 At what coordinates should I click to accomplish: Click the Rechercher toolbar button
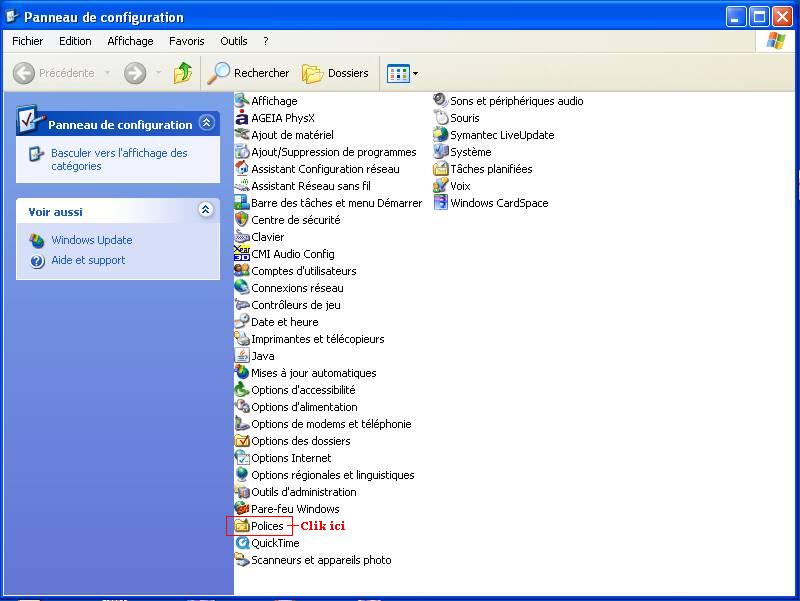click(x=248, y=73)
